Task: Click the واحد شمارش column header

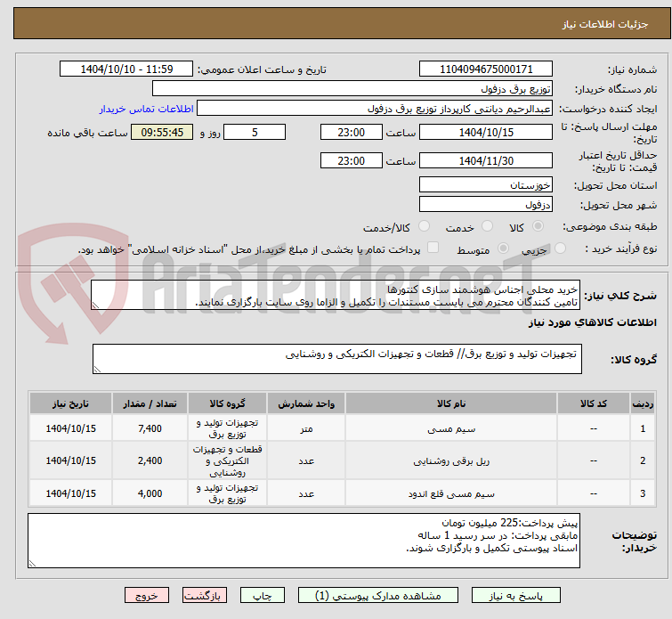Action: (306, 403)
